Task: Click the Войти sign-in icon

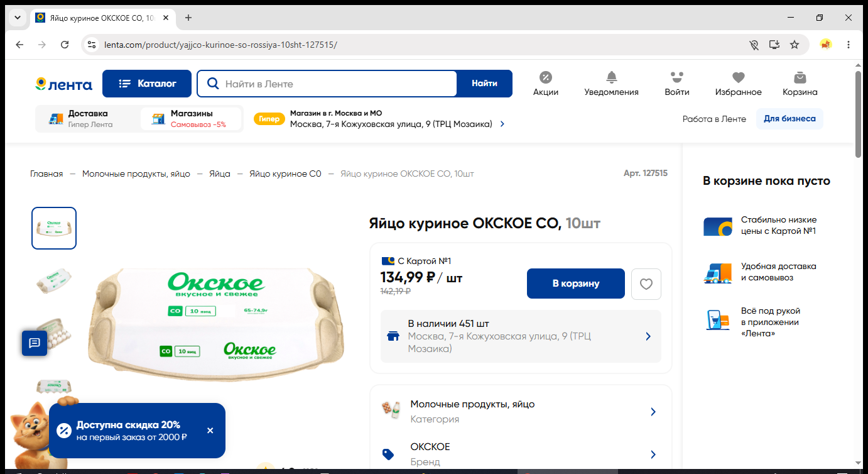Action: point(676,84)
